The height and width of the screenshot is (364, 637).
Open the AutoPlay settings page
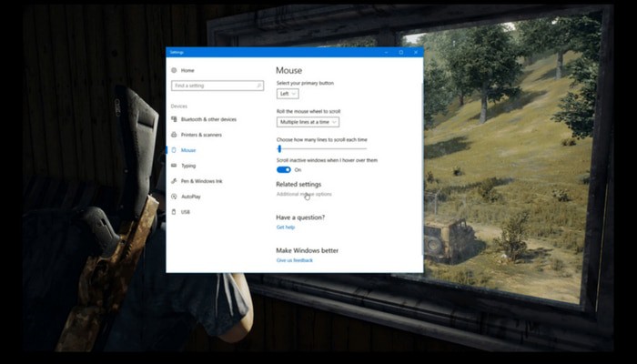point(190,197)
